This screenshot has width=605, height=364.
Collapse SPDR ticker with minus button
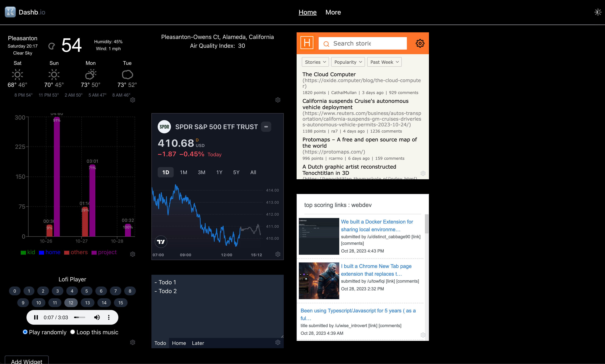pos(266,127)
